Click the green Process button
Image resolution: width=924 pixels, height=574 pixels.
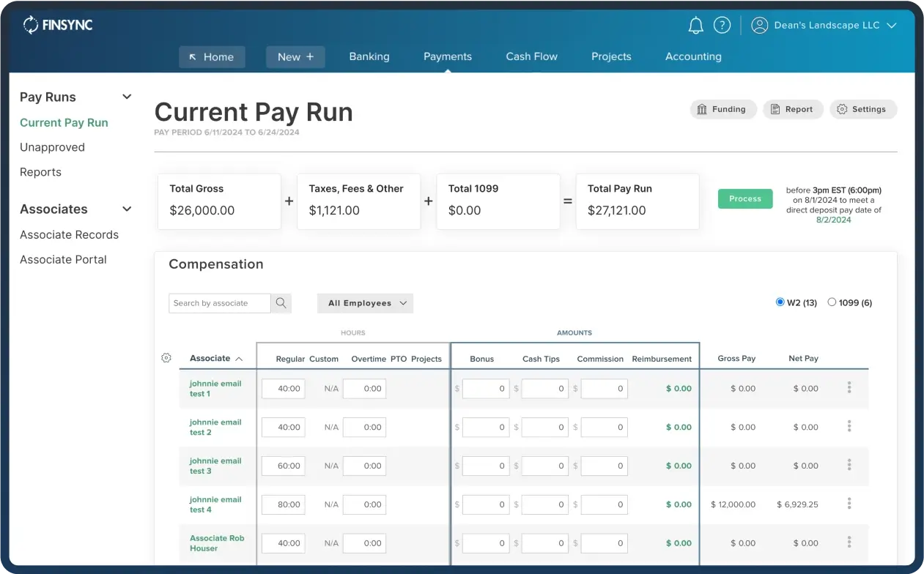click(x=744, y=199)
